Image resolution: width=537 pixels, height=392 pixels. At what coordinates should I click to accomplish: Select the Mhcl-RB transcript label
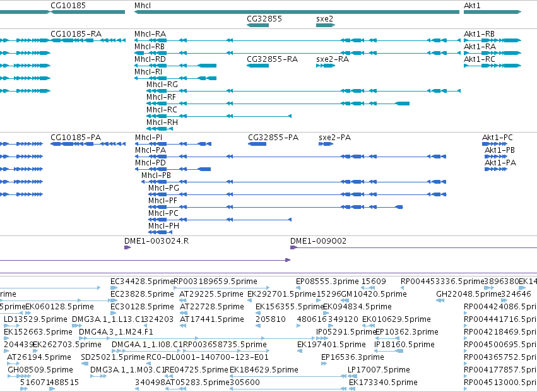tap(150, 47)
